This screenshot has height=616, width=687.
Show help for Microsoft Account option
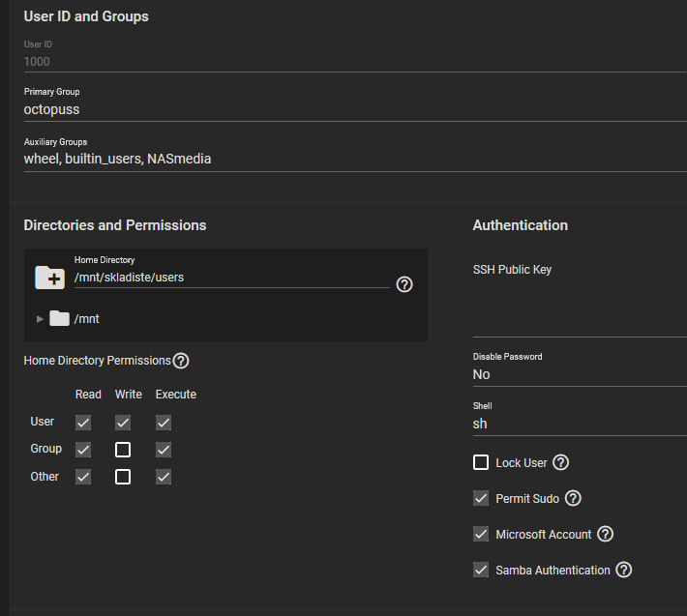coord(606,534)
